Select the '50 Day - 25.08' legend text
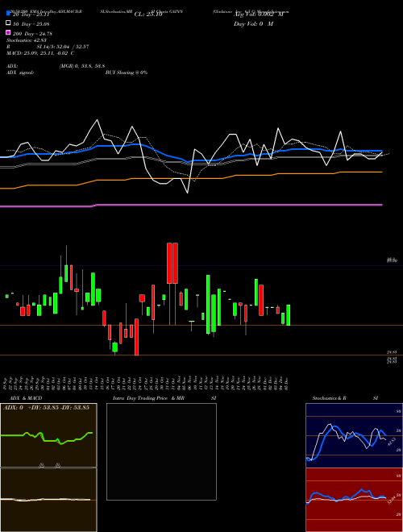 pos(31,24)
